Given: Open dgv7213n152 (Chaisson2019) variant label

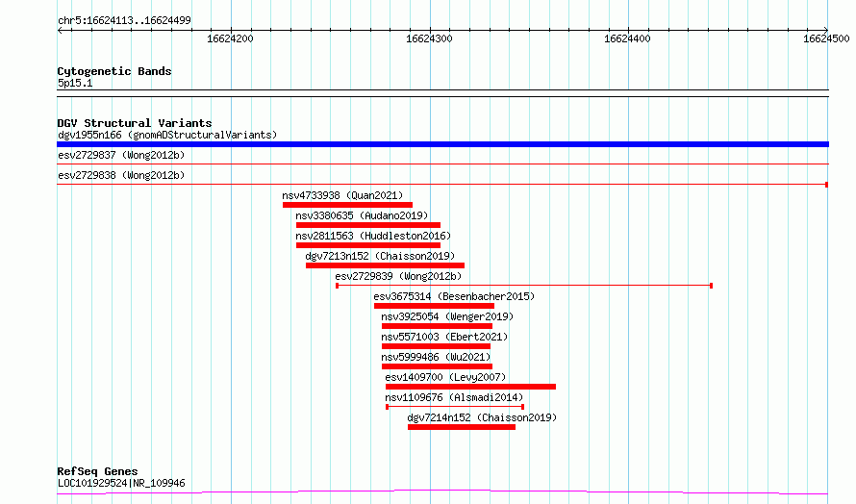Looking at the screenshot, I should click(379, 256).
